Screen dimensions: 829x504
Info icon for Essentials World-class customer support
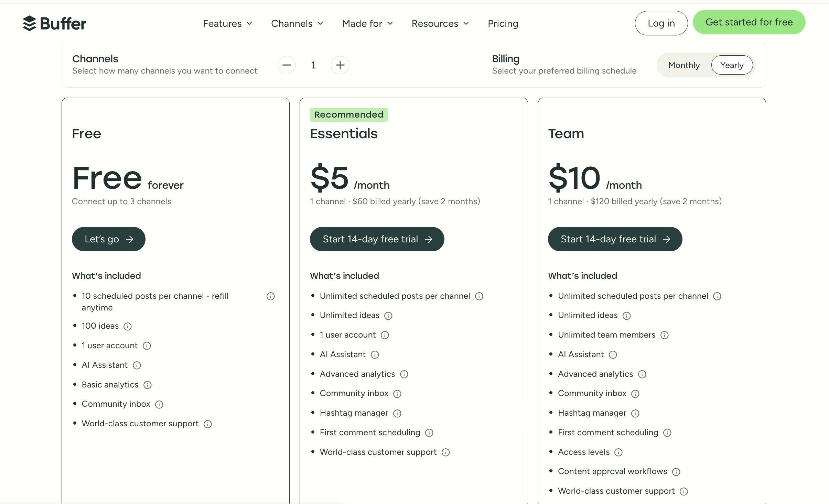pyautogui.click(x=446, y=452)
